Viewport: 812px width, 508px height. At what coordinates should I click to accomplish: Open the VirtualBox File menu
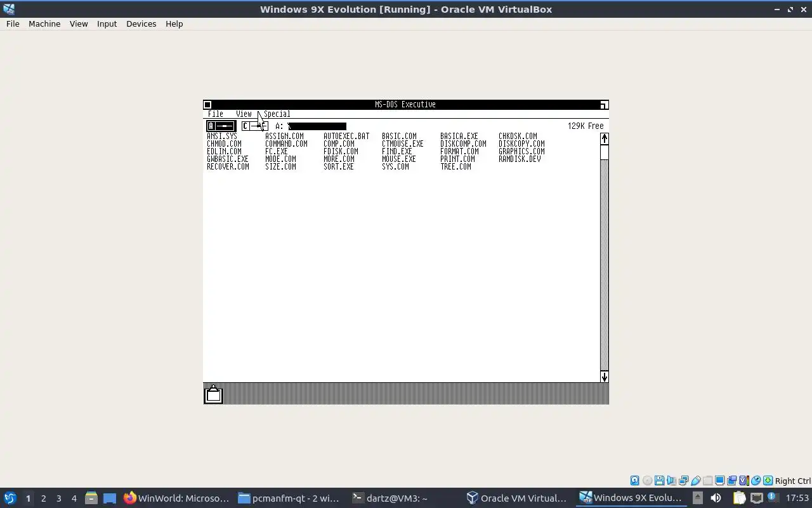pyautogui.click(x=13, y=23)
